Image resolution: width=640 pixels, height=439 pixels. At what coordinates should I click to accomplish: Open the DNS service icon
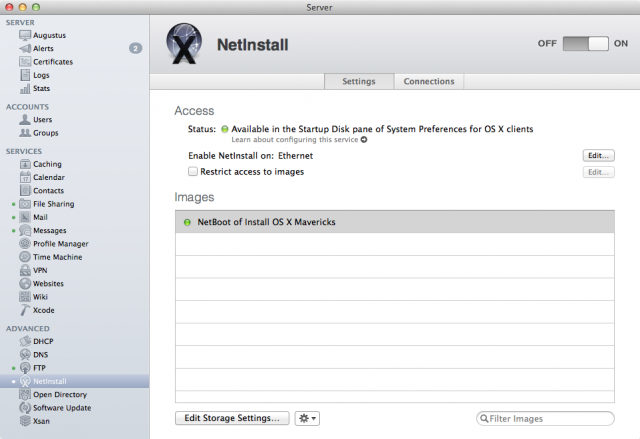point(25,355)
